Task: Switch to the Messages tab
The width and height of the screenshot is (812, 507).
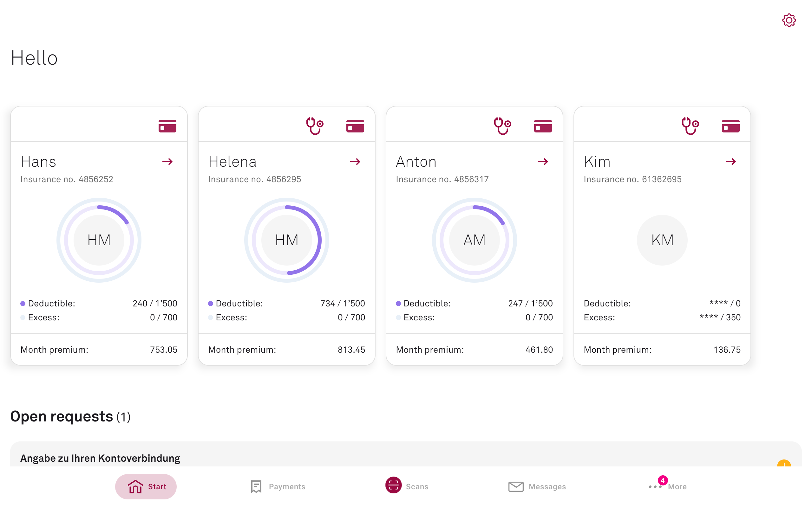Action: 537,486
